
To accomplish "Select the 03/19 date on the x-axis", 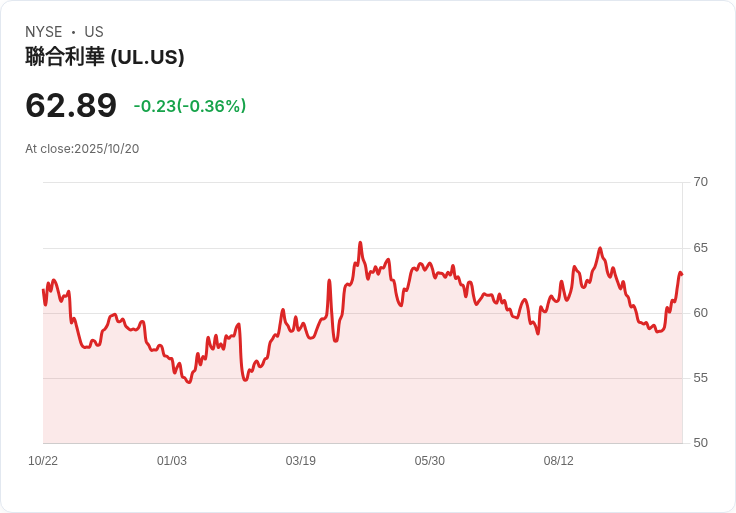I will click(301, 461).
